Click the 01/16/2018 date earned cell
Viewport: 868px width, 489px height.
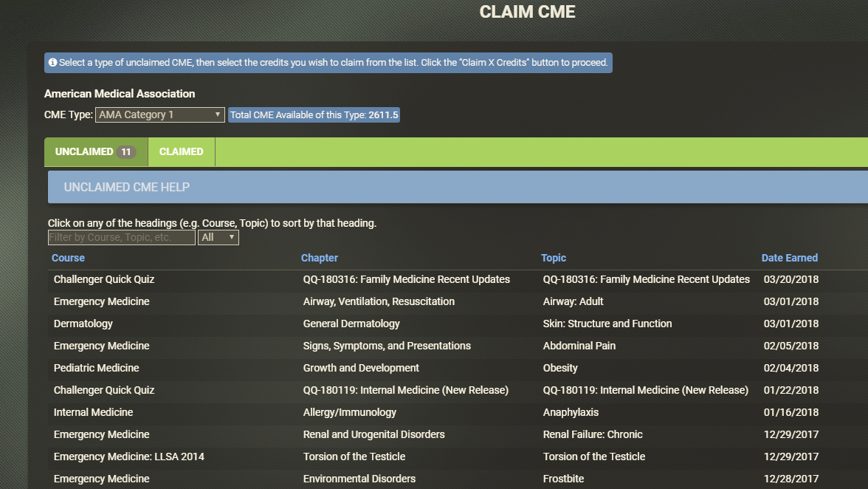(x=791, y=413)
